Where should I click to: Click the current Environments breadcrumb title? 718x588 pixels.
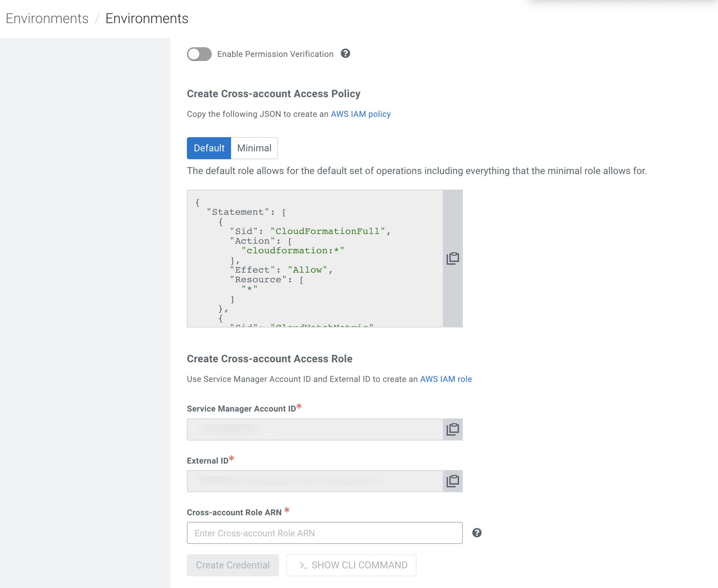tap(147, 19)
